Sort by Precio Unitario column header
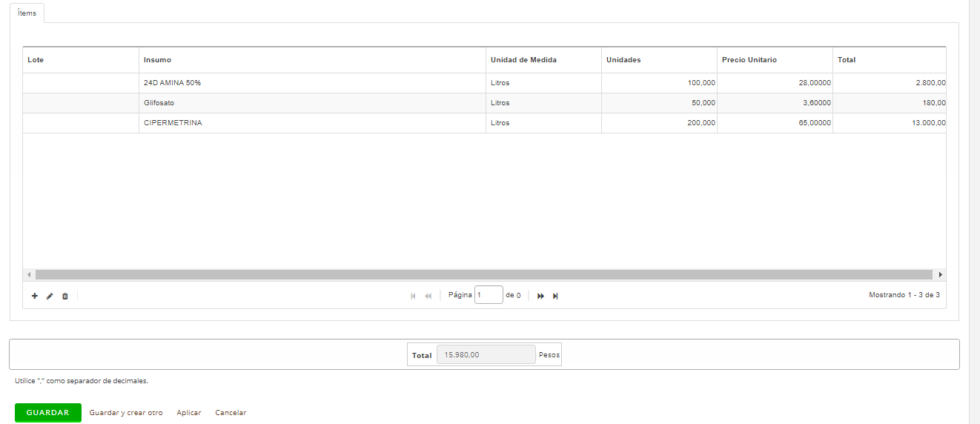This screenshot has height=424, width=980. point(775,60)
